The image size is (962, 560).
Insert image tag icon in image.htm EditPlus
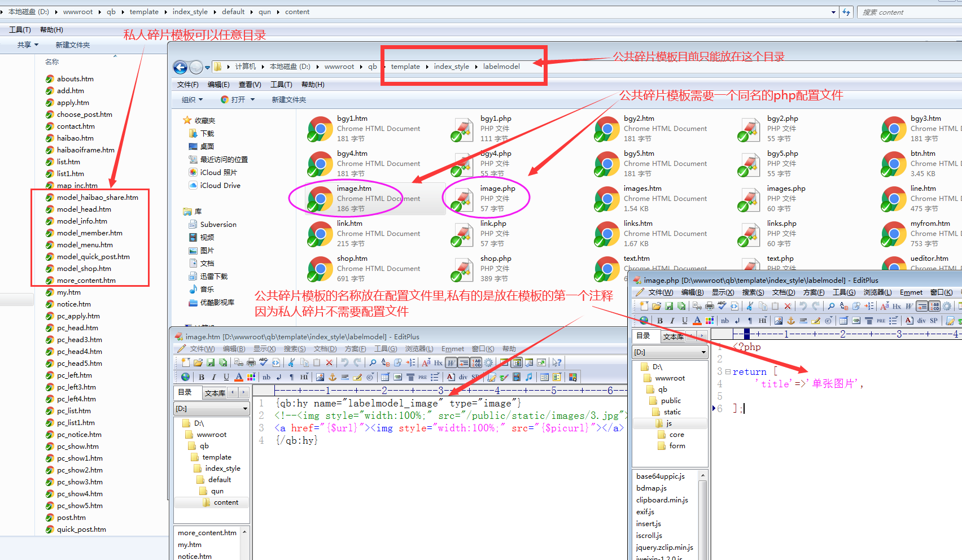coord(320,377)
